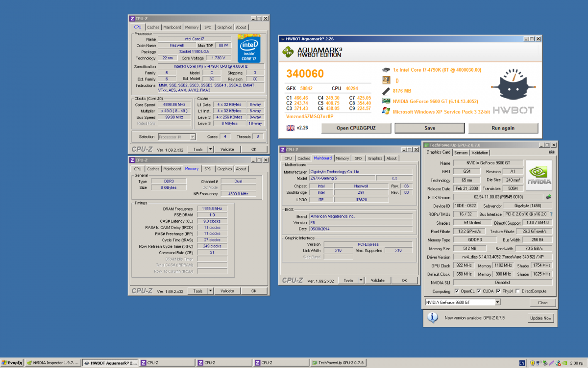Click the RAM stick icon beside 8176 MB
This screenshot has height=368, width=588.
386,91
